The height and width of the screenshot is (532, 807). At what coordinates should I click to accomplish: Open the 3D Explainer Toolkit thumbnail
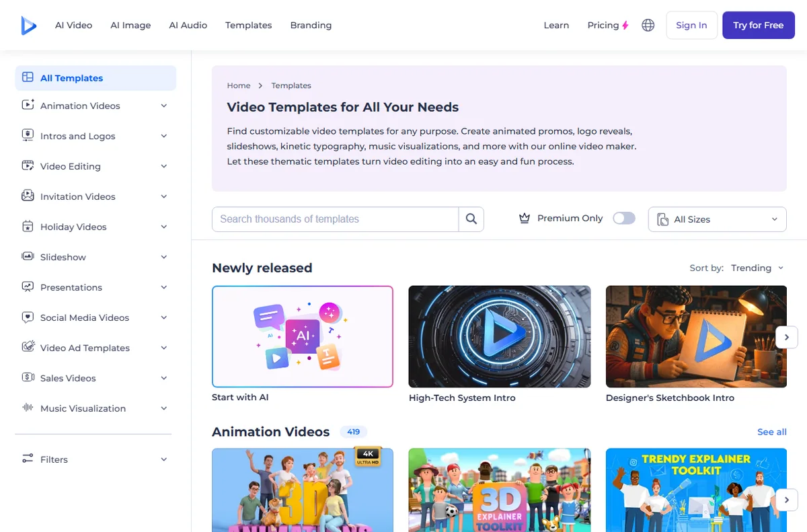point(500,490)
